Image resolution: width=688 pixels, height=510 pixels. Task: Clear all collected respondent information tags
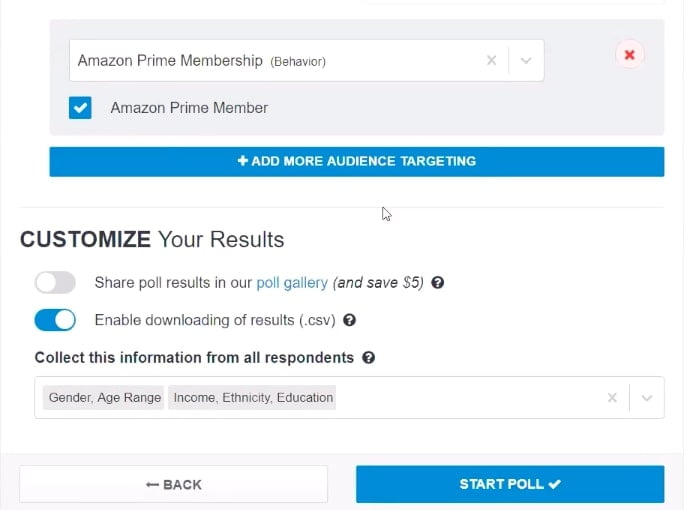[x=612, y=398]
